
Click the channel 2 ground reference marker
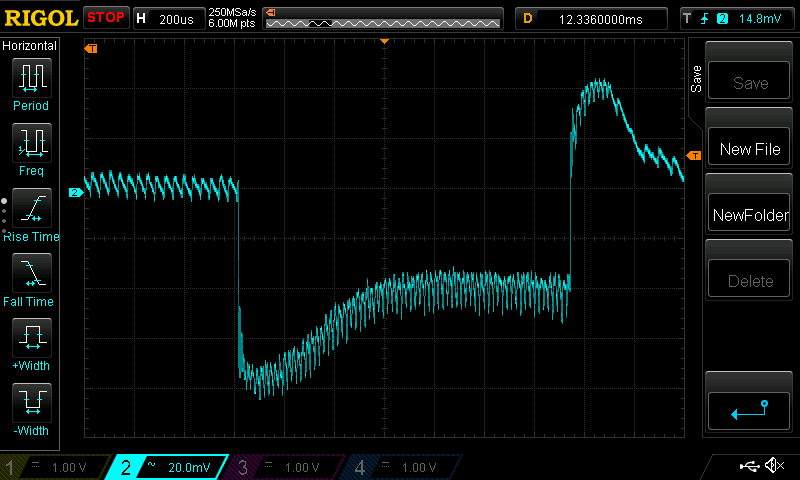tap(76, 192)
